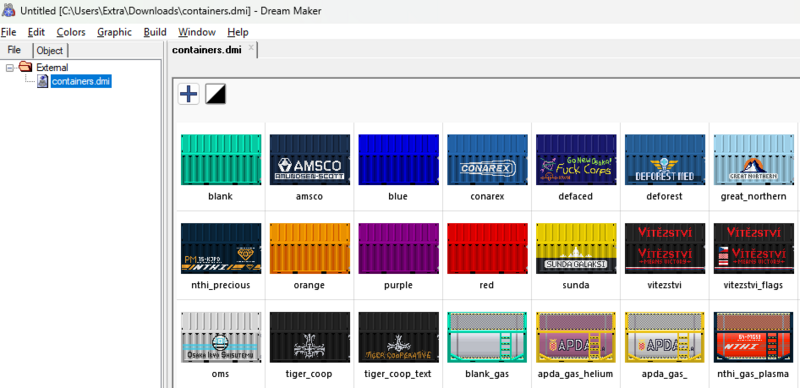Open the Edit menu
This screenshot has width=800, height=388.
(x=36, y=32)
